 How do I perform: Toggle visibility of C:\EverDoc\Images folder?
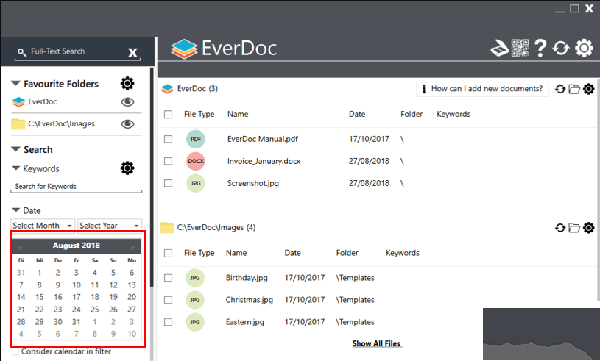[x=127, y=124]
